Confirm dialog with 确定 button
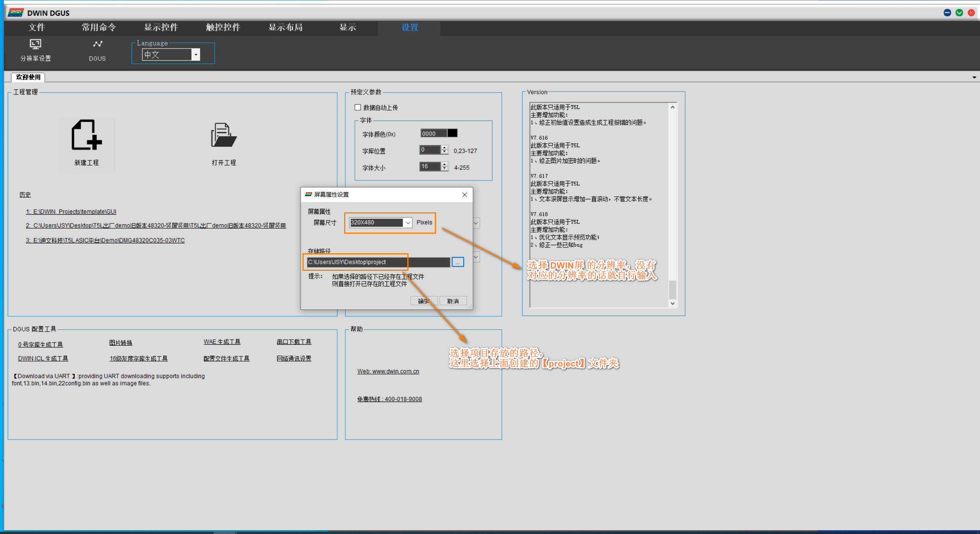 pos(424,301)
